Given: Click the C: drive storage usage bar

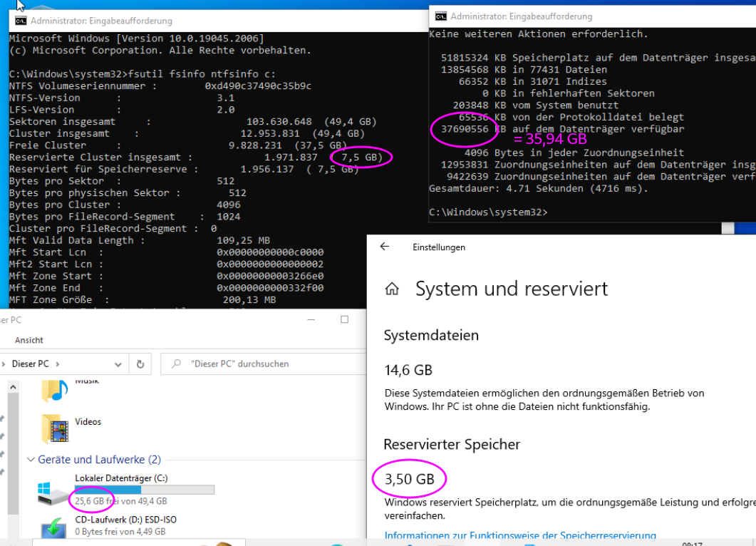Looking at the screenshot, I should pyautogui.click(x=145, y=490).
